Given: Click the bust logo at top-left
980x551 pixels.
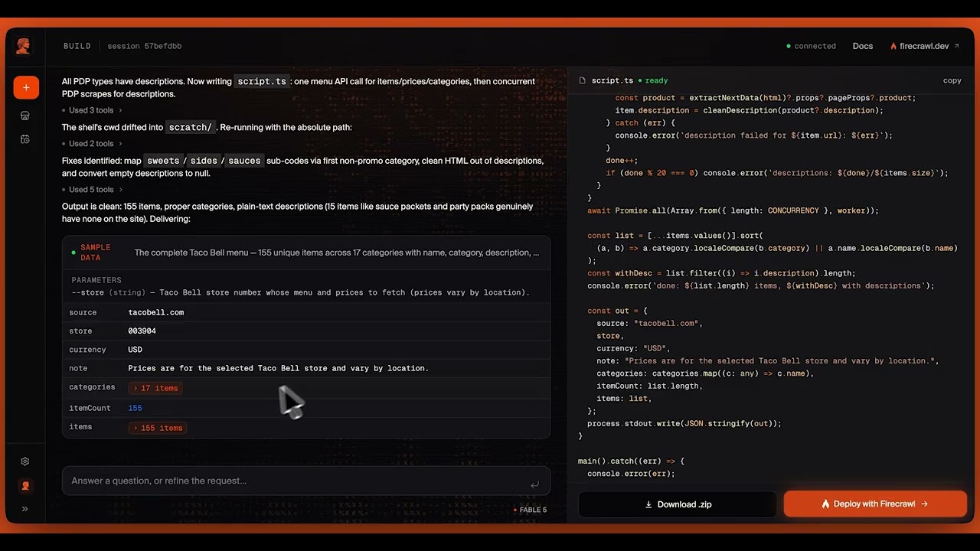Looking at the screenshot, I should pyautogui.click(x=24, y=46).
